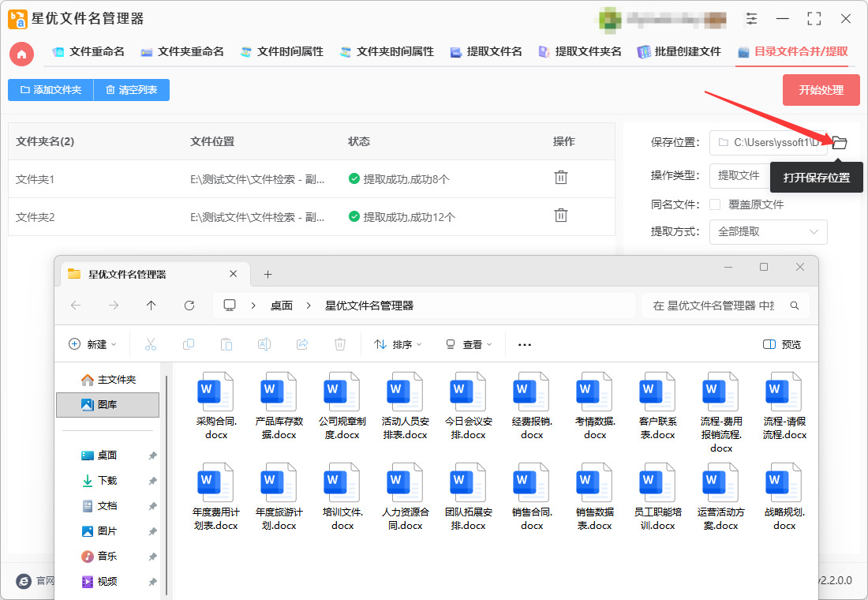Expand the 排序 sort menu
The image size is (868, 600).
point(398,344)
